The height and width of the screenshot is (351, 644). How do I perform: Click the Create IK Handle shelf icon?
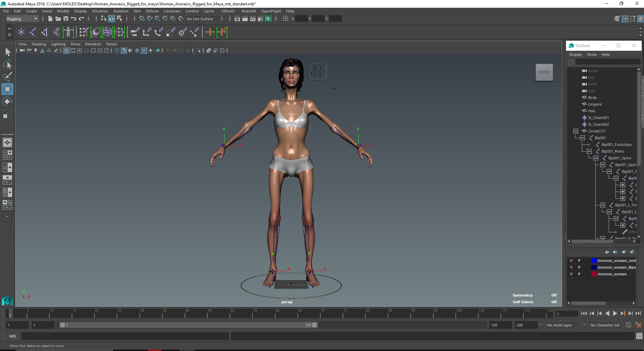coord(45,32)
